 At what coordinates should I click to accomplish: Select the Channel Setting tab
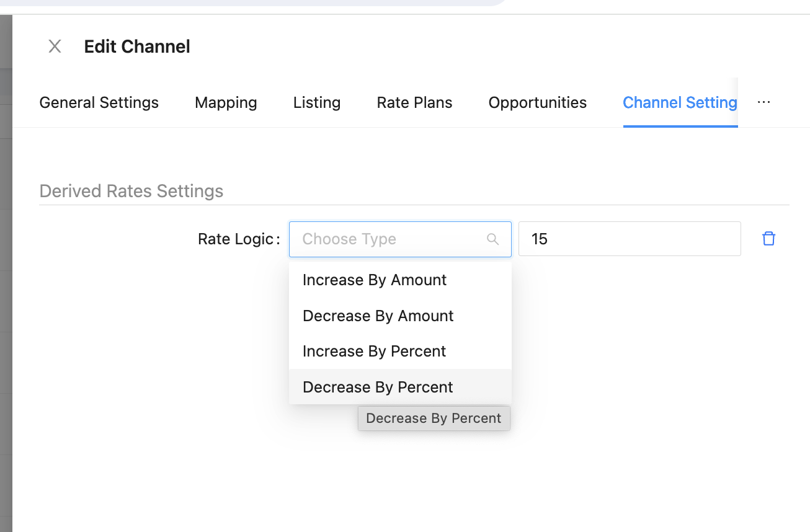[680, 102]
